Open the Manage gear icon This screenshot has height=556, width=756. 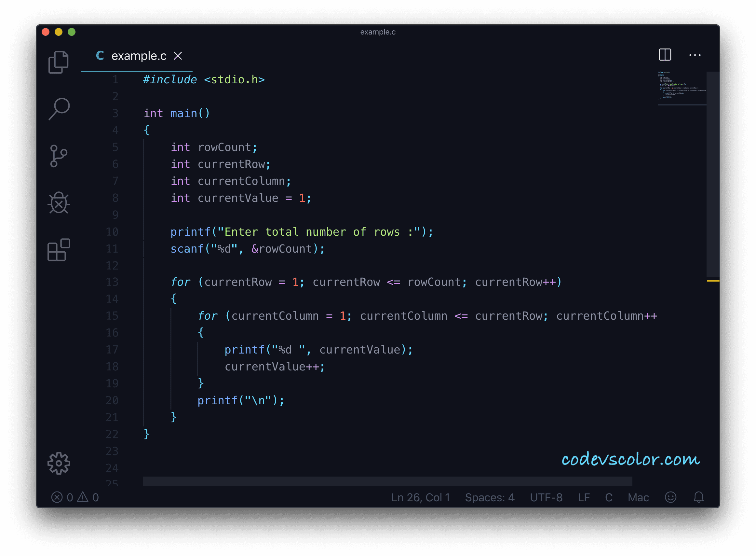[x=59, y=463]
